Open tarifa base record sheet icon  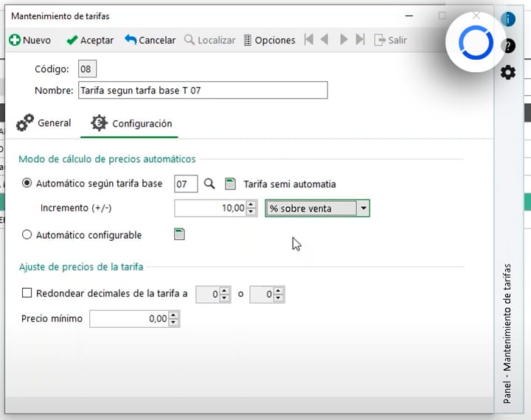(230, 183)
